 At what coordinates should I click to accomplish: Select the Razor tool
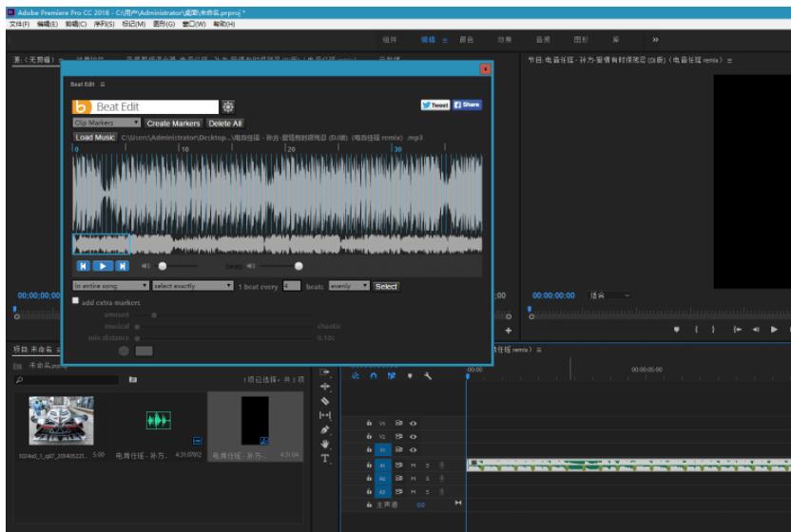point(325,401)
